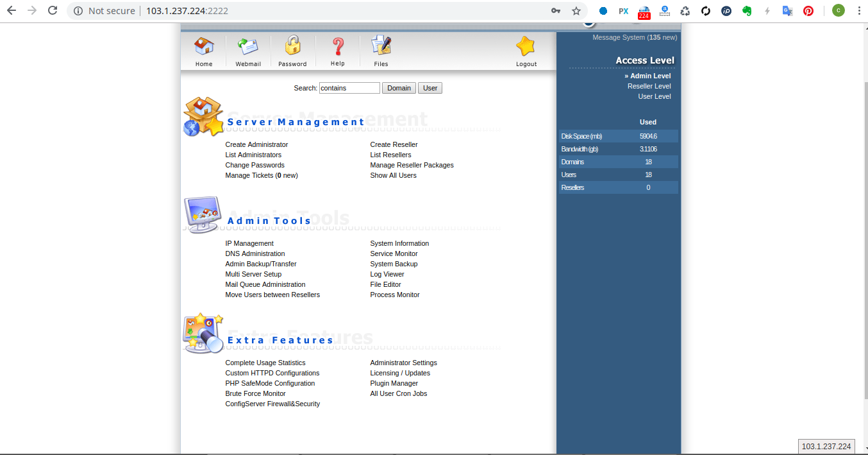Click the Domain search button

(399, 89)
